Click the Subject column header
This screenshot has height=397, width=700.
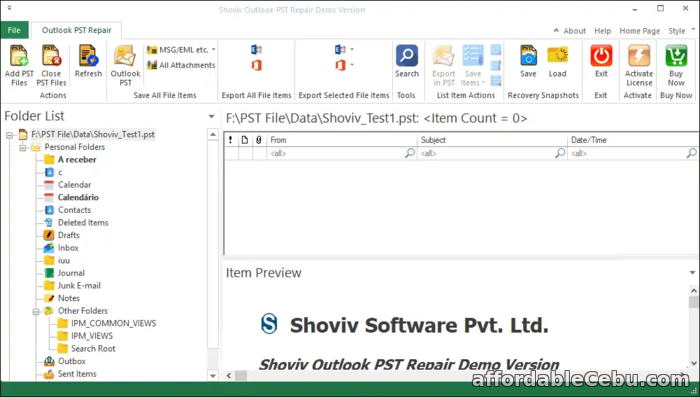(492, 140)
